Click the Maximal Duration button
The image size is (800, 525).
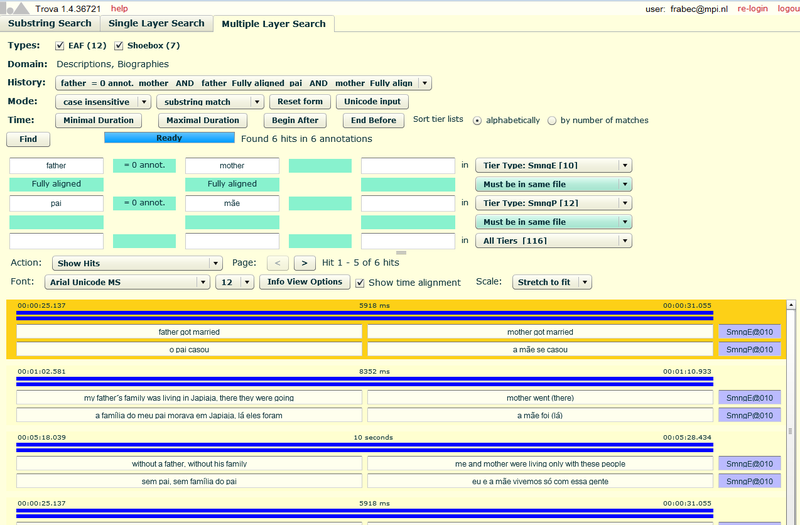tap(203, 120)
